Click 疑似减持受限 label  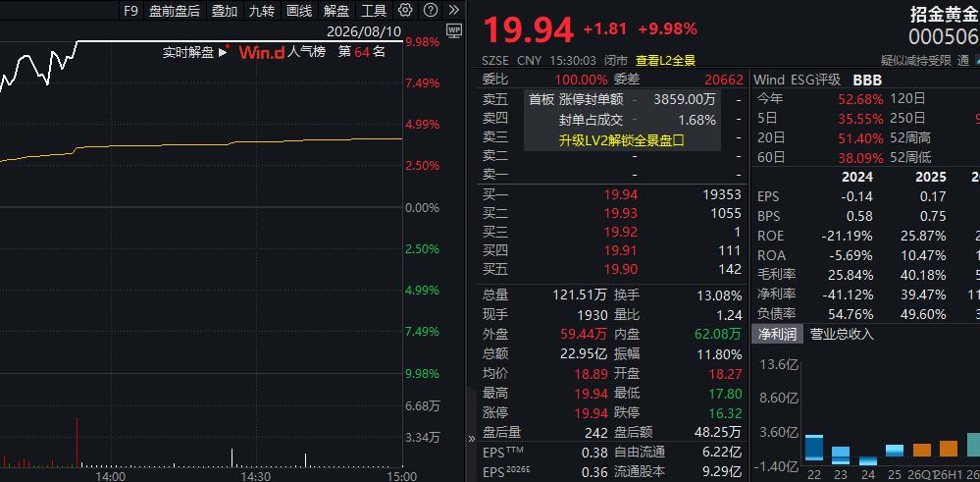click(x=915, y=61)
